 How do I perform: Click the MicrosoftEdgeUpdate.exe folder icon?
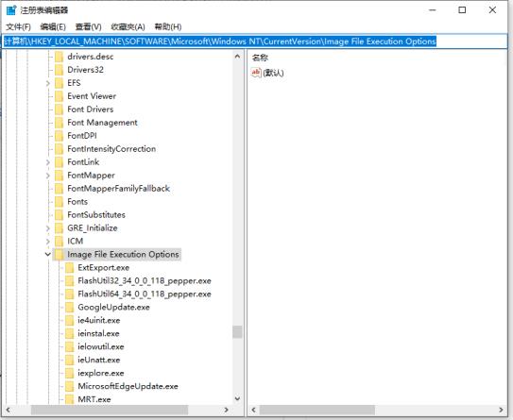[x=70, y=386]
